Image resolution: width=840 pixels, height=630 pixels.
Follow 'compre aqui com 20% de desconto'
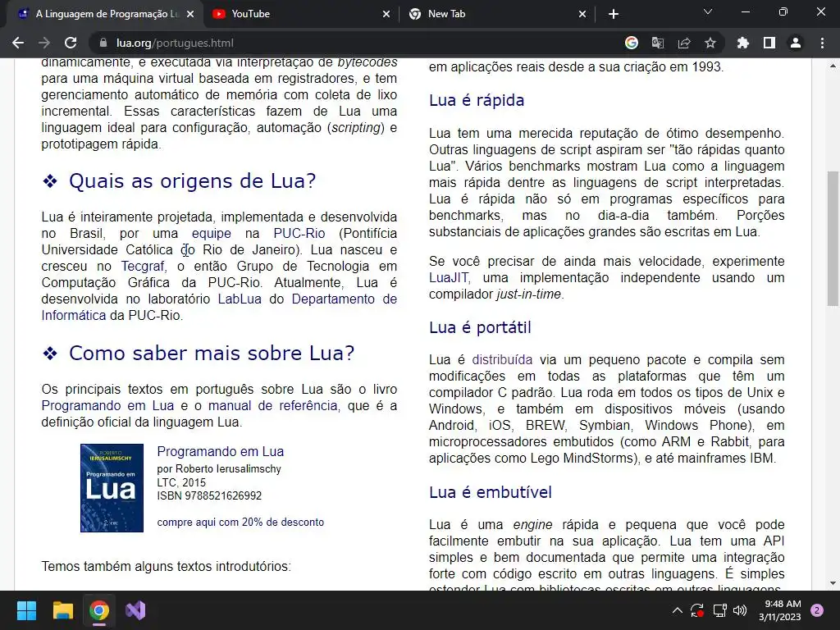[x=240, y=522]
